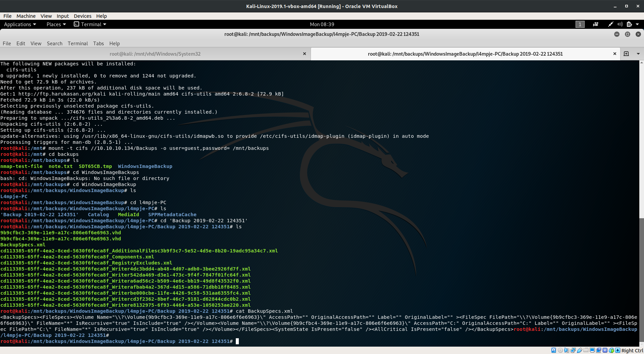The image size is (644, 354).
Task: Open the VirtualBox View menu
Action: 46,16
